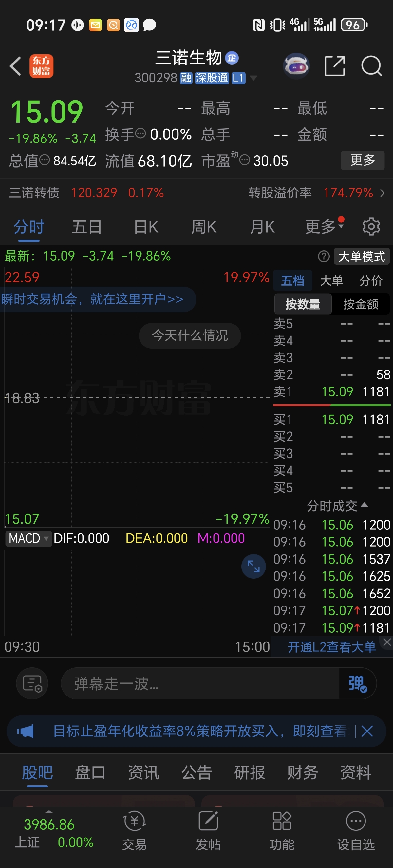Tap the 融 margin badge
Image resolution: width=393 pixels, height=868 pixels.
click(x=186, y=78)
